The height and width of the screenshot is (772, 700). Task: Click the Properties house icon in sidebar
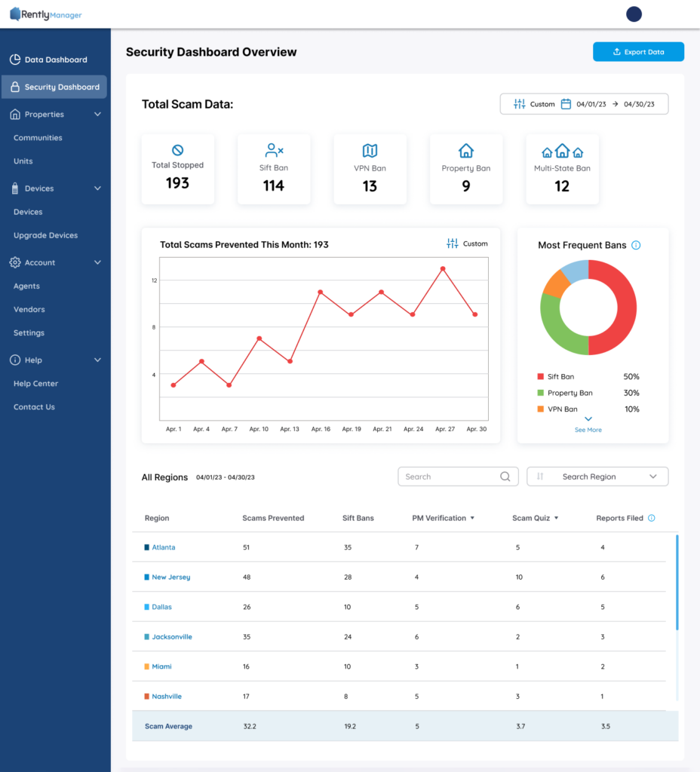coord(15,115)
